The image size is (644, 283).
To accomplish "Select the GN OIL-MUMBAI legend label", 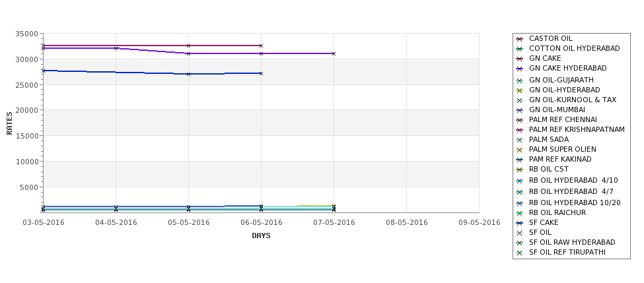I will (x=557, y=110).
